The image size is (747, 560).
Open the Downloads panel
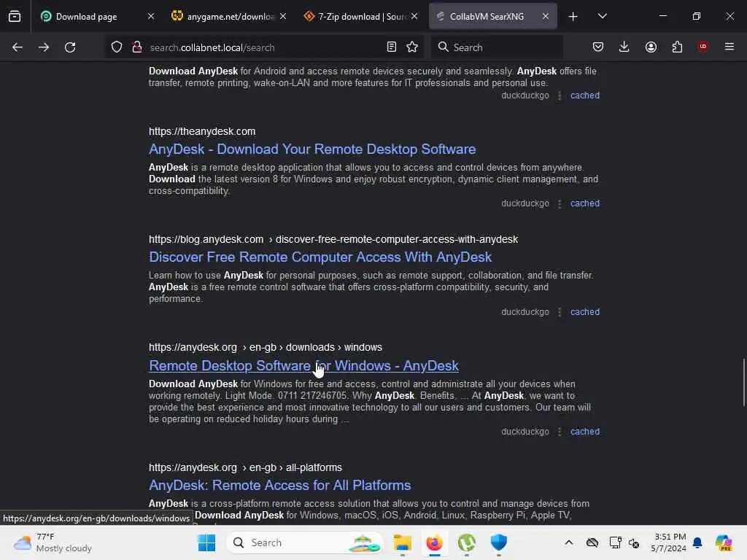tap(624, 47)
